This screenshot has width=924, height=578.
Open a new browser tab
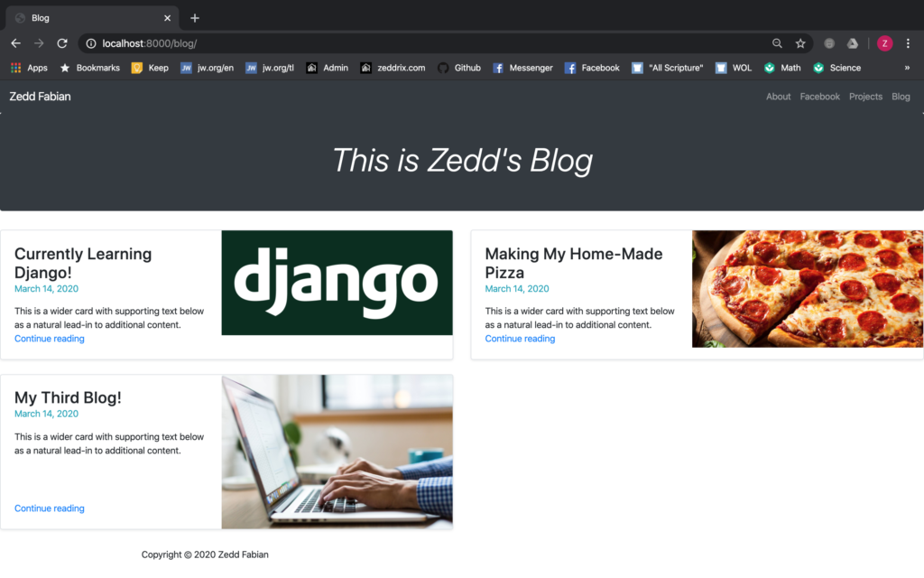point(195,18)
